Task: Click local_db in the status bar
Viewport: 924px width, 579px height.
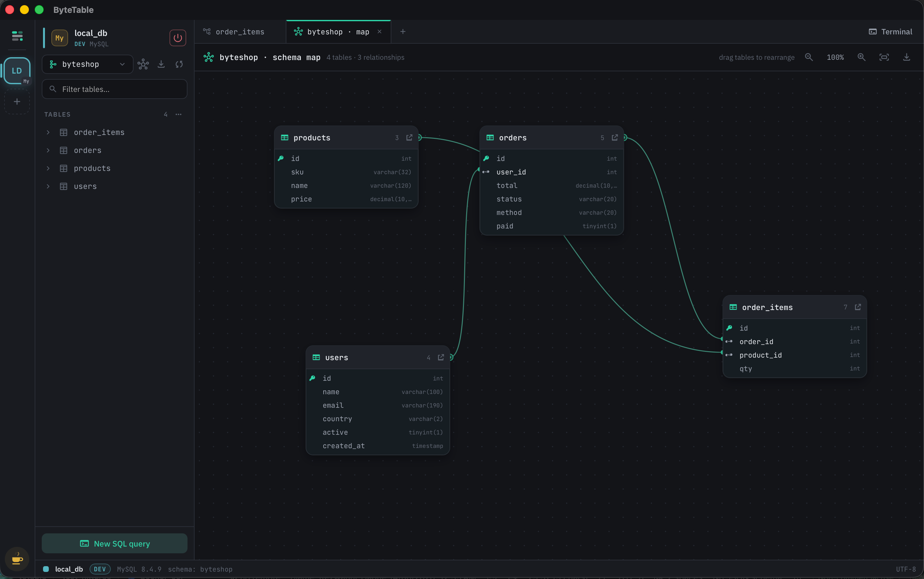Action: (69, 569)
